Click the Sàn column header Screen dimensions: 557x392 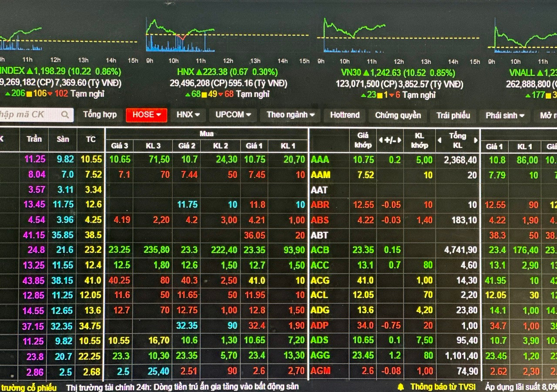[63, 139]
